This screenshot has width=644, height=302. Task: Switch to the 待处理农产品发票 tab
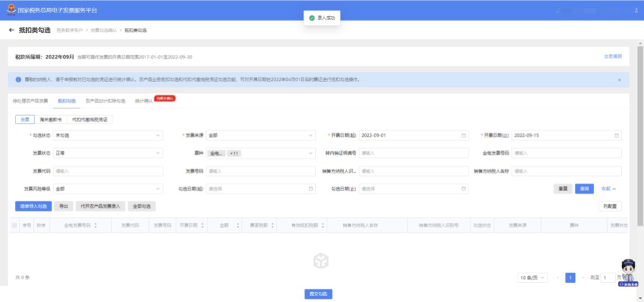(x=30, y=101)
